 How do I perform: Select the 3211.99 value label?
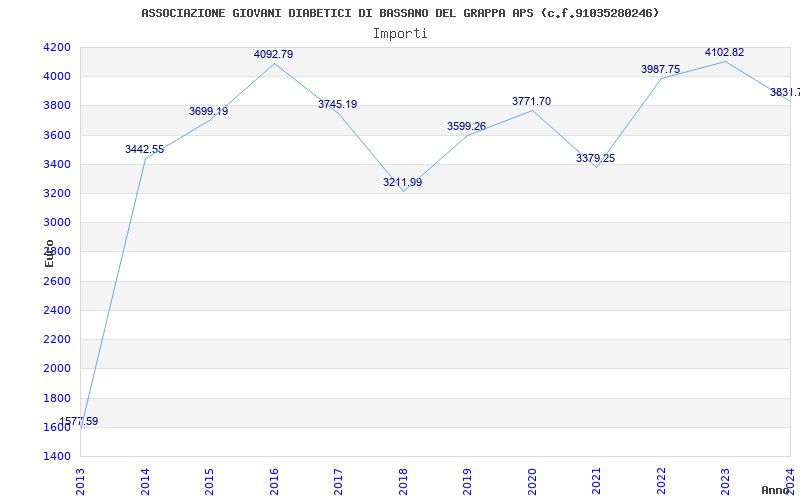[402, 182]
